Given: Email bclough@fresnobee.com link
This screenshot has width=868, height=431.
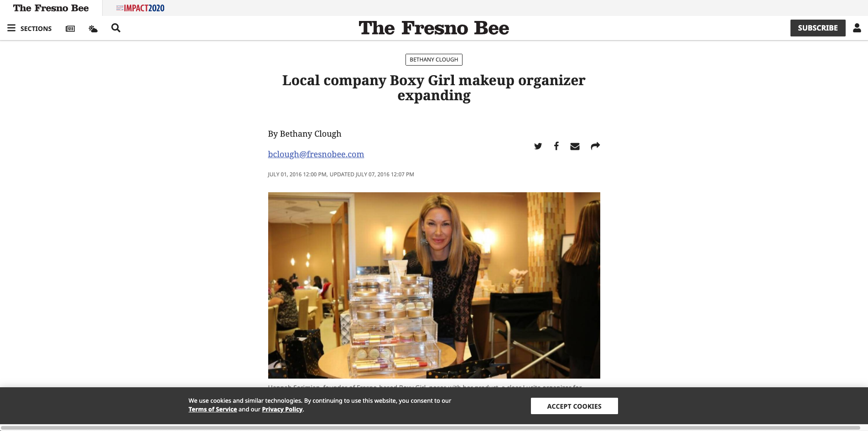Looking at the screenshot, I should (x=316, y=154).
